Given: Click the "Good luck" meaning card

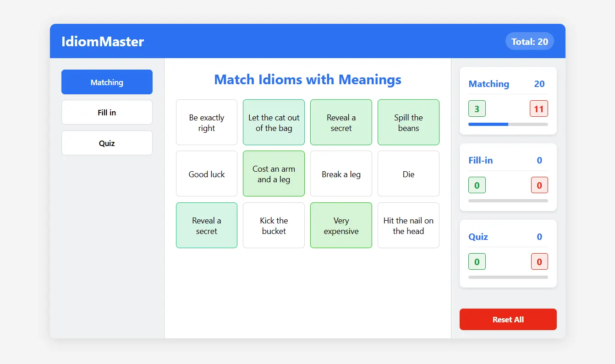Looking at the screenshot, I should [207, 174].
